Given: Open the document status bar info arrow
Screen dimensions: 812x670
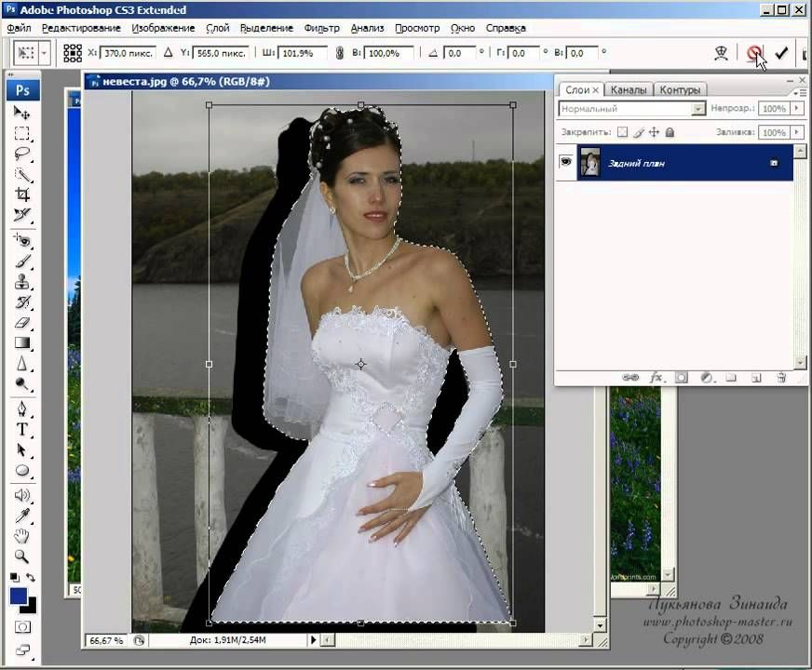Looking at the screenshot, I should [x=313, y=640].
